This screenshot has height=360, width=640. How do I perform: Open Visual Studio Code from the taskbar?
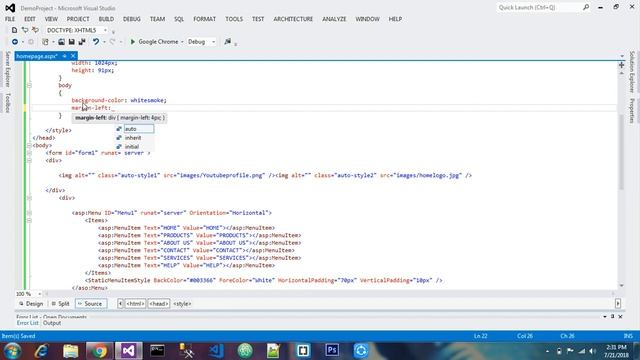point(216,351)
